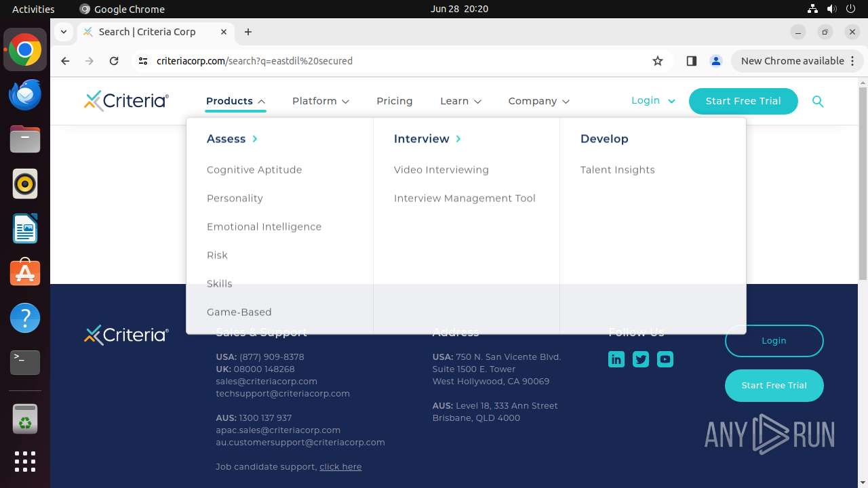The image size is (868, 488).
Task: Click Start Free Trial in header
Action: tap(743, 101)
